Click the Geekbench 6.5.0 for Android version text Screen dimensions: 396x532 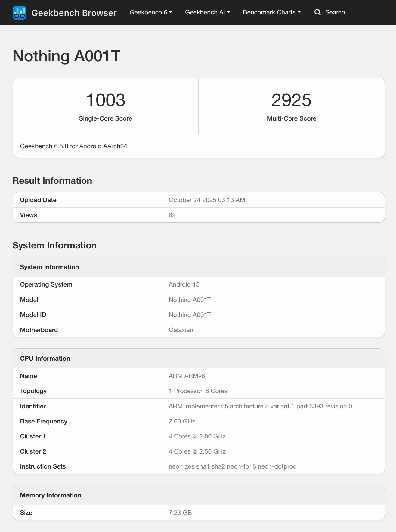73,146
